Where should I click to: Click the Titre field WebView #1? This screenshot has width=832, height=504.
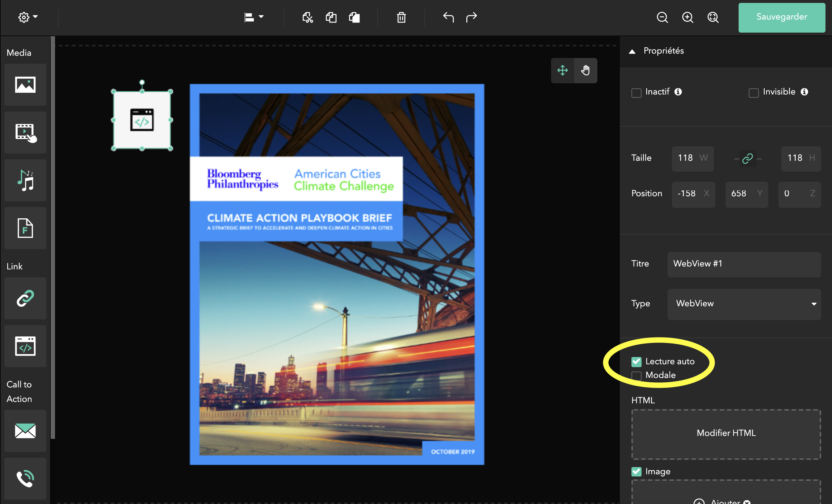(744, 264)
